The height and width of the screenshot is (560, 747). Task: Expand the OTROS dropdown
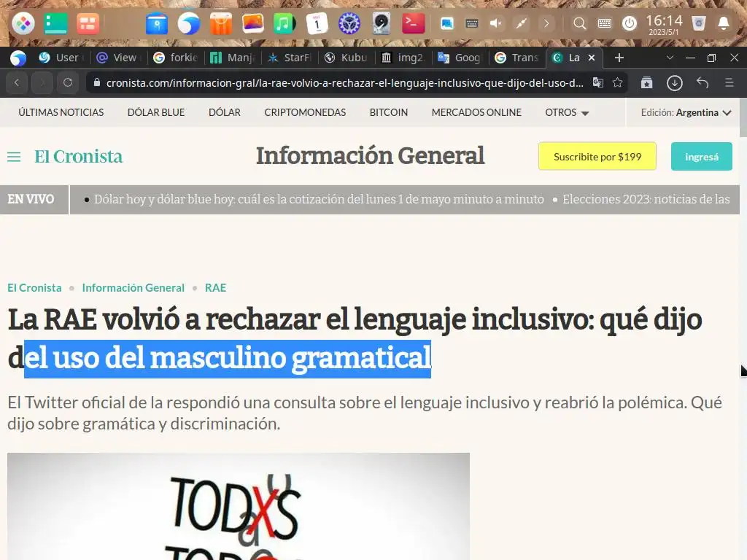(x=567, y=112)
